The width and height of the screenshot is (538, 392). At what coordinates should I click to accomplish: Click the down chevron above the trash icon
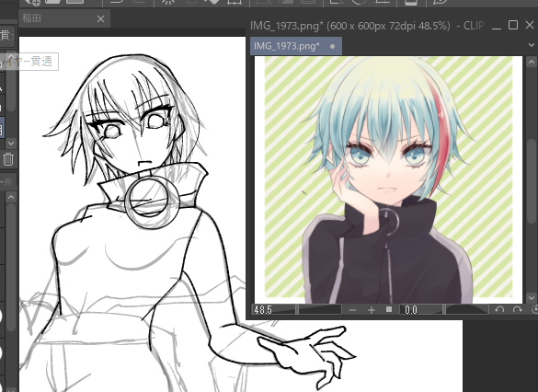[11, 143]
